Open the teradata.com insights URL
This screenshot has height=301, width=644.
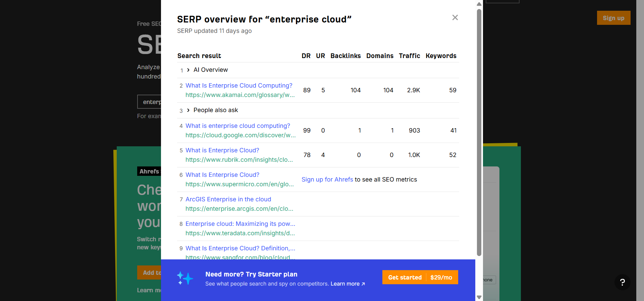point(240,233)
